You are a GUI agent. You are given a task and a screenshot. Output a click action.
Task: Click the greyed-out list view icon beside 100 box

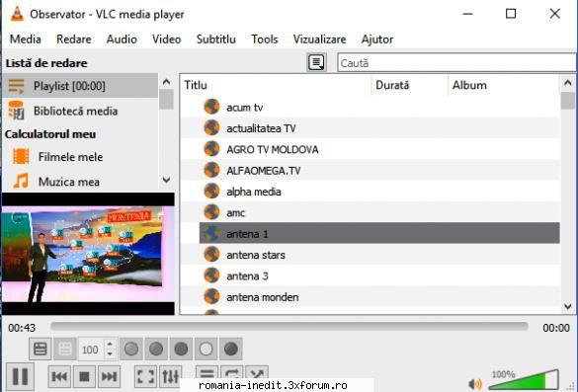click(65, 349)
